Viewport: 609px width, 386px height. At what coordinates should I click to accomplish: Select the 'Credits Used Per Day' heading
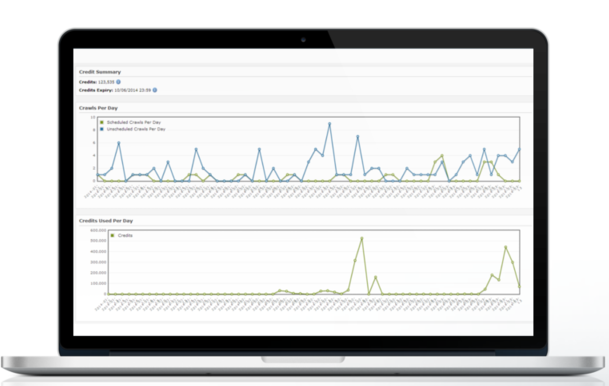106,221
